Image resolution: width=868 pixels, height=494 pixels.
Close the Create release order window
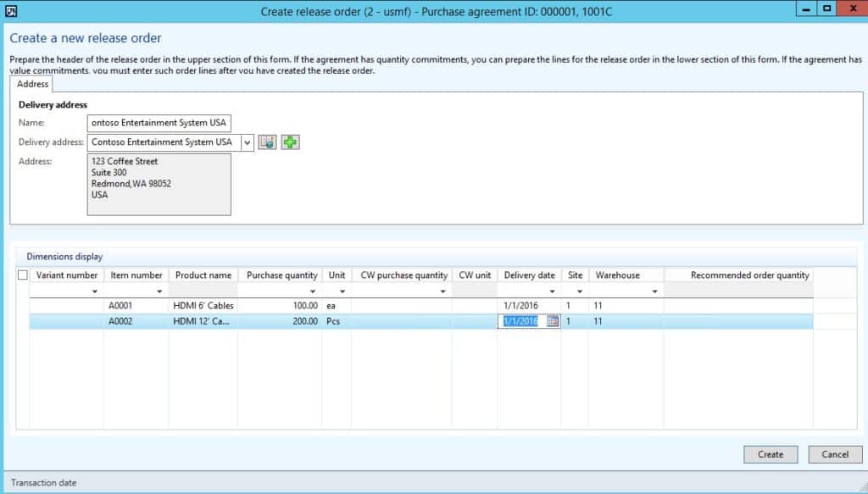(x=853, y=8)
